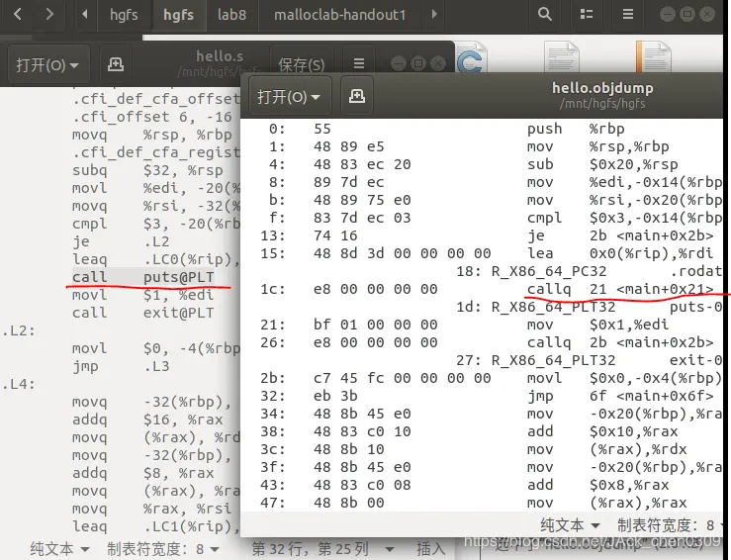Click hello.objdump window title
The width and height of the screenshot is (731, 560).
pyautogui.click(x=602, y=88)
